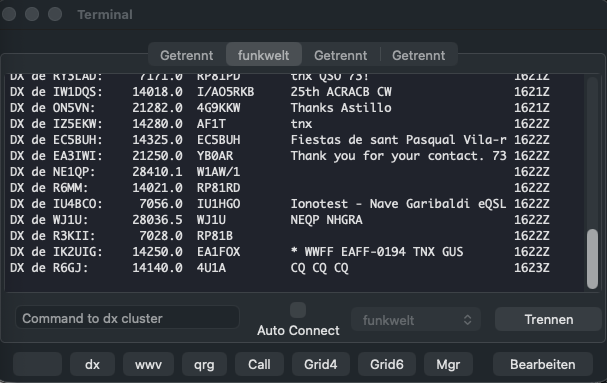Click the spotter text DX de IW1DQS:
Image resolution: width=607 pixels, height=383 pixels.
coord(57,92)
